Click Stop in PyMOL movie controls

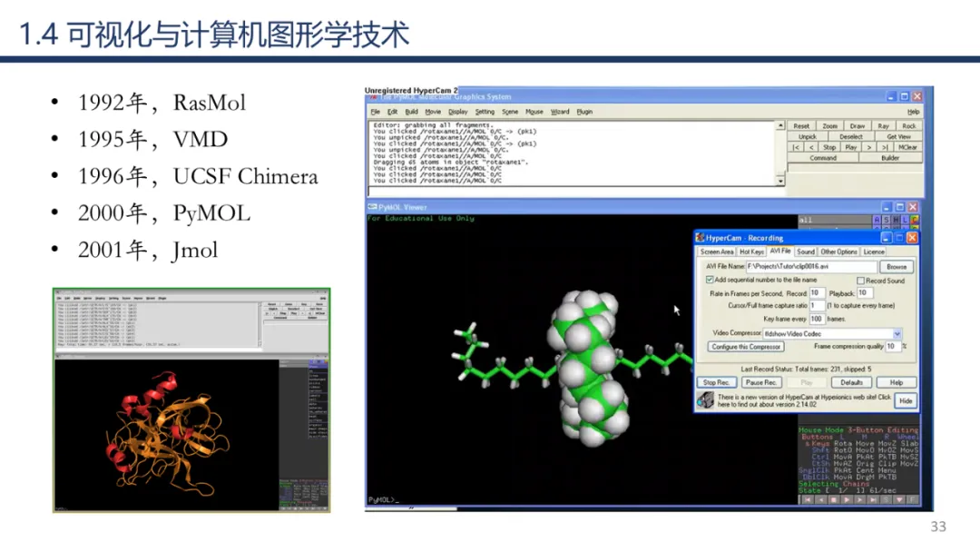pos(829,147)
